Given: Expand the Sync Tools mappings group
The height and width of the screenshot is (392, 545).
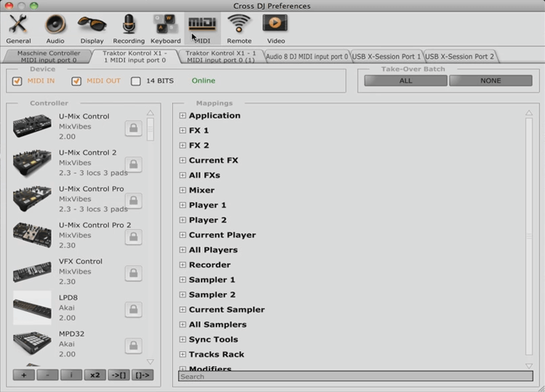Looking at the screenshot, I should (182, 339).
